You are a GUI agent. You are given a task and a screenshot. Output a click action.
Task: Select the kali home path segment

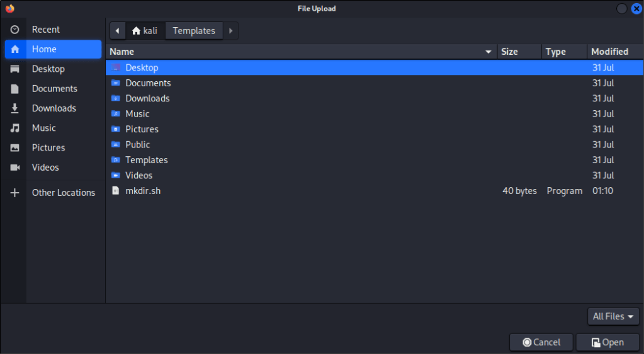click(145, 30)
